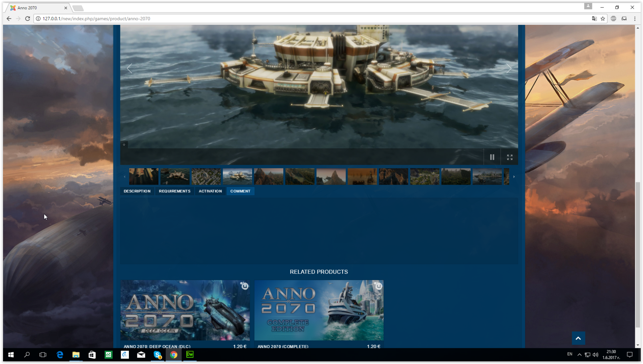Image resolution: width=643 pixels, height=364 pixels.
Task: Move the thumbnail strip right
Action: pos(514,177)
